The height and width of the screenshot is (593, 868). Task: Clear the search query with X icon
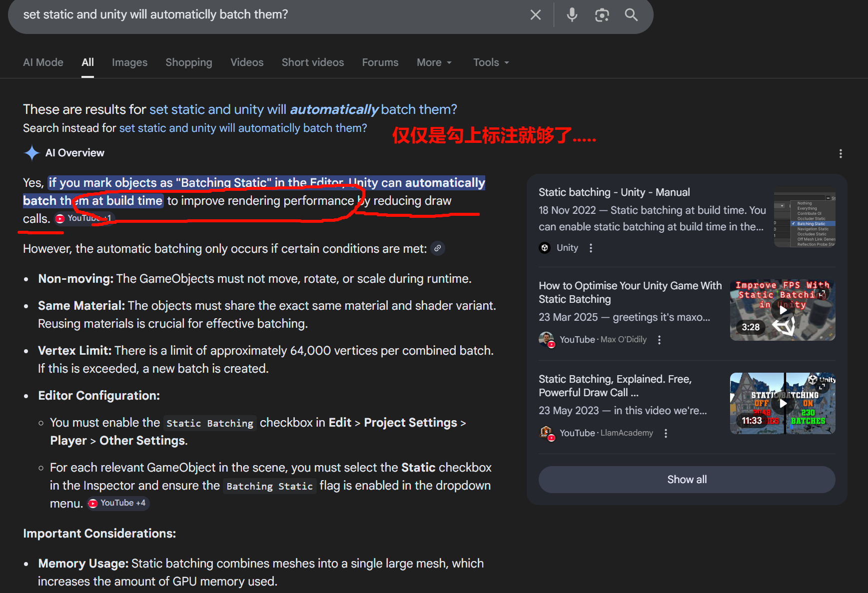pos(536,15)
